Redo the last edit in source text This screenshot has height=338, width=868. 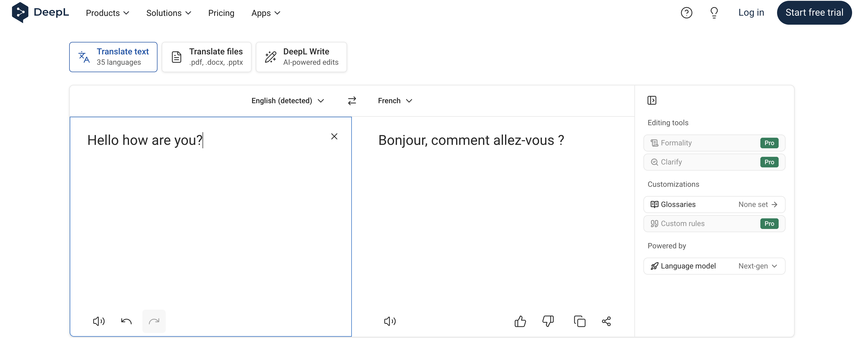154,321
